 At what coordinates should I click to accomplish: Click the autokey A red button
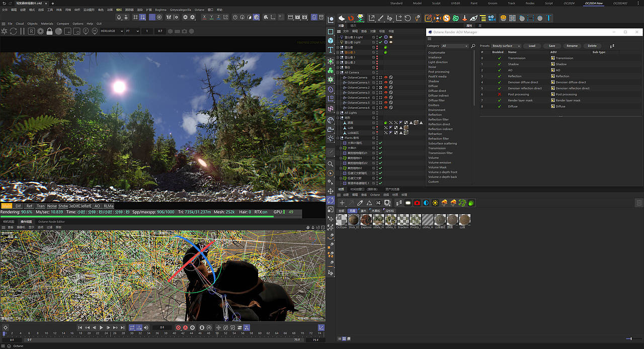pyautogui.click(x=185, y=327)
